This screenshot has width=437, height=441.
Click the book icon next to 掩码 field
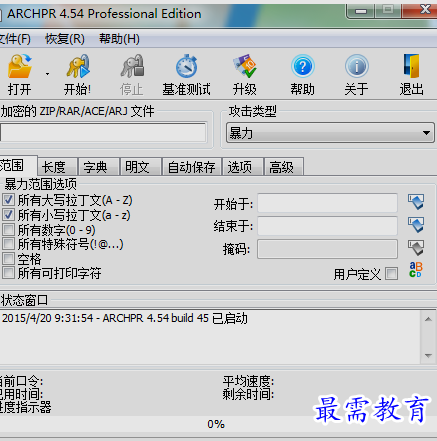coord(416,248)
